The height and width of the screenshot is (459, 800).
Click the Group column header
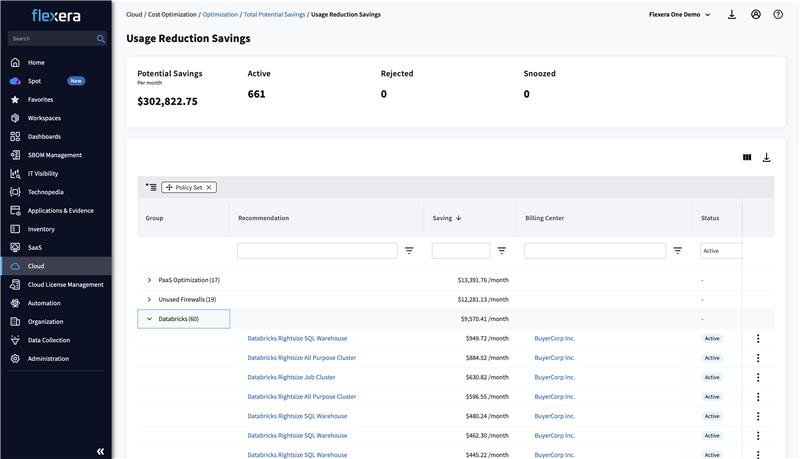[x=154, y=218]
